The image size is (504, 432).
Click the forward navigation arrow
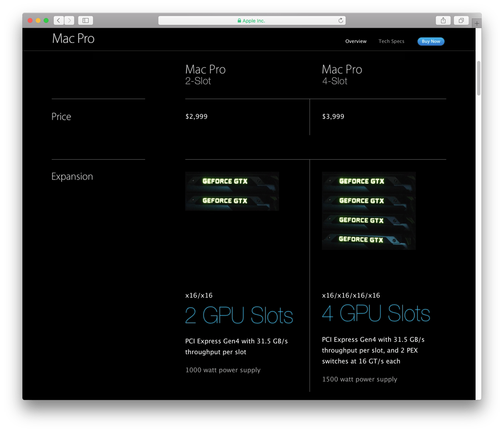click(69, 20)
